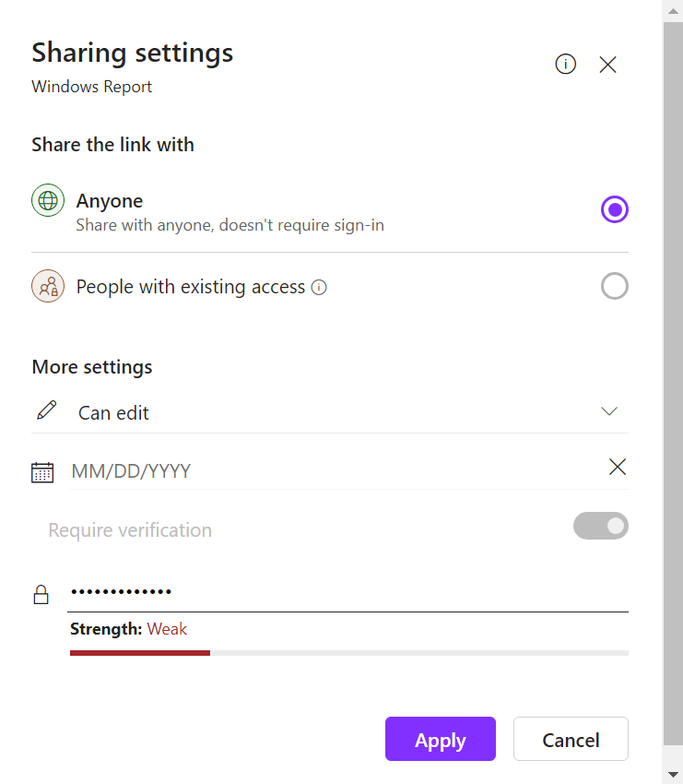Open the info icon beside Sharing settings title
Viewport: 683px width, 784px height.
pos(566,64)
